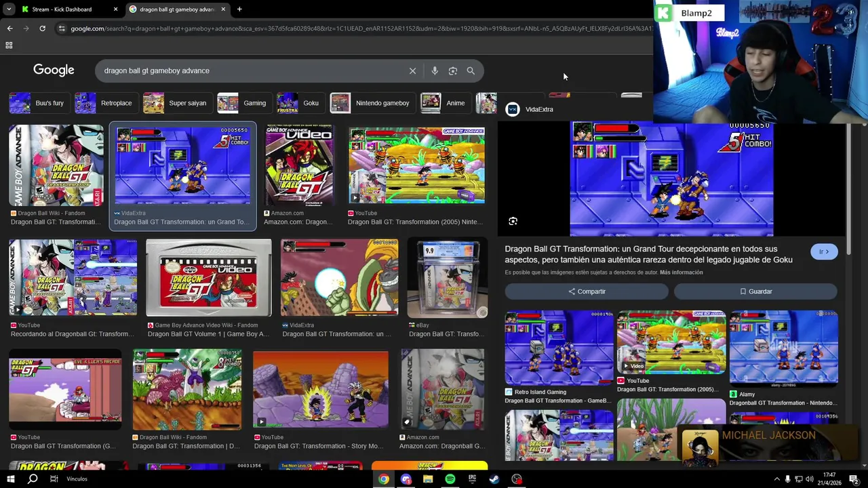Click the Guardar button
This screenshot has width=868, height=488.
(x=755, y=291)
